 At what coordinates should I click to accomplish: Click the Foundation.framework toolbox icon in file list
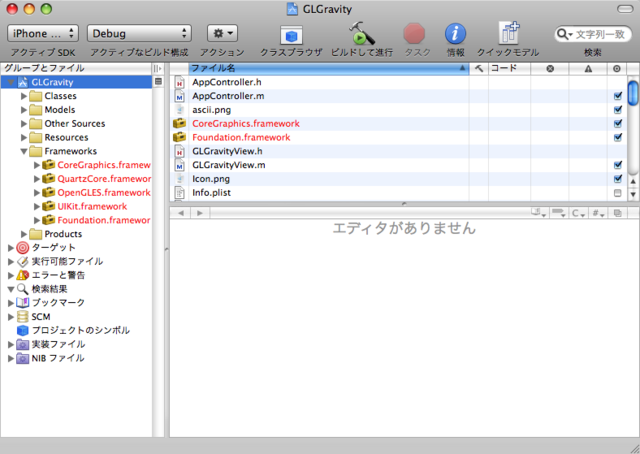(179, 137)
